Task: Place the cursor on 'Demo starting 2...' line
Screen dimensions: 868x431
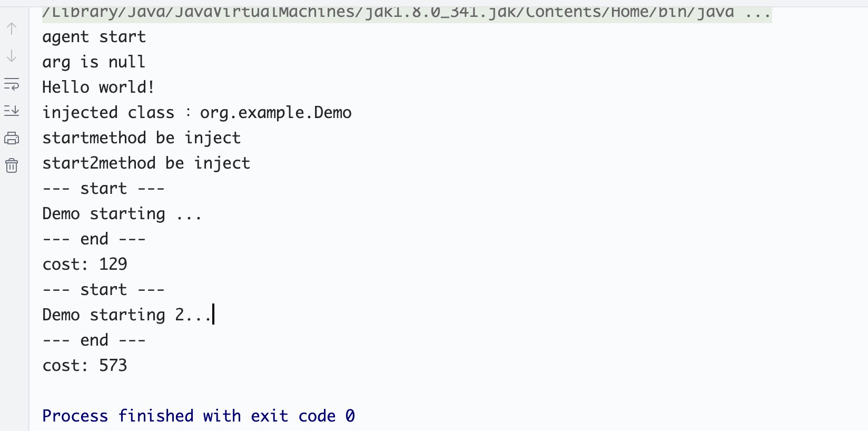Action: tap(126, 315)
